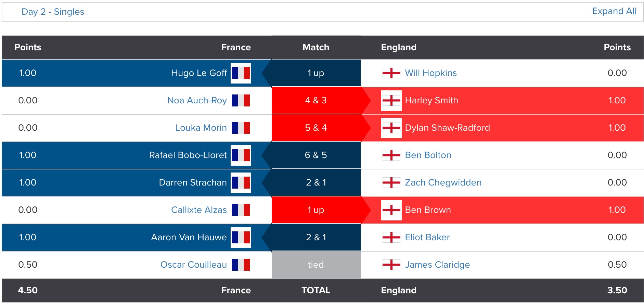This screenshot has width=644, height=306.
Task: Open Zach Chegwidden player link
Action: [x=443, y=183]
